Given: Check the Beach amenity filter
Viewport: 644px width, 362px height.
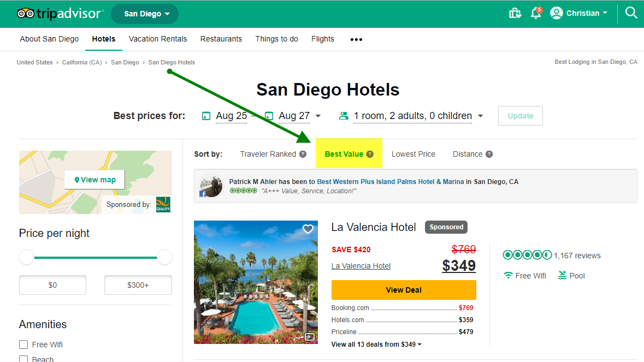Looking at the screenshot, I should pos(23,358).
